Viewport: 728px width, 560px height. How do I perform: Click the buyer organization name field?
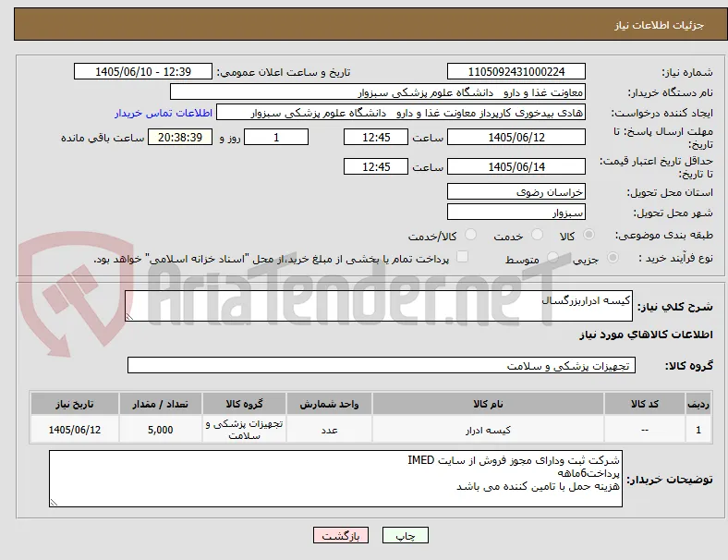click(378, 91)
